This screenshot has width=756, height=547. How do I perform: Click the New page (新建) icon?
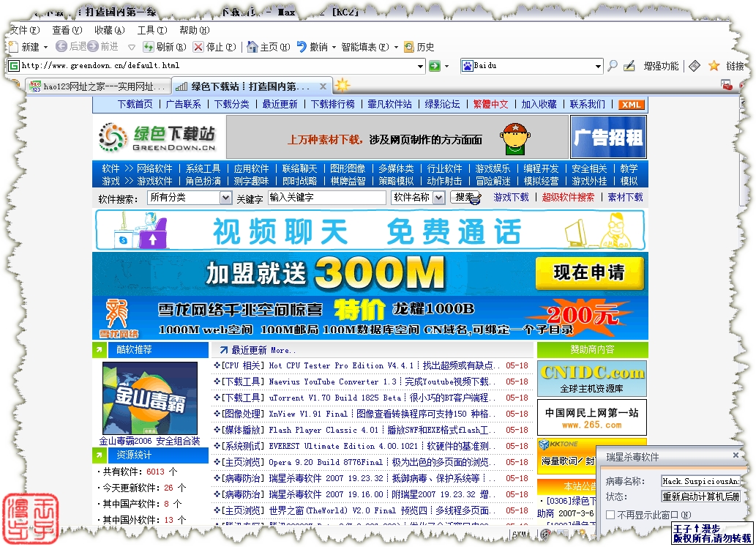(x=13, y=47)
